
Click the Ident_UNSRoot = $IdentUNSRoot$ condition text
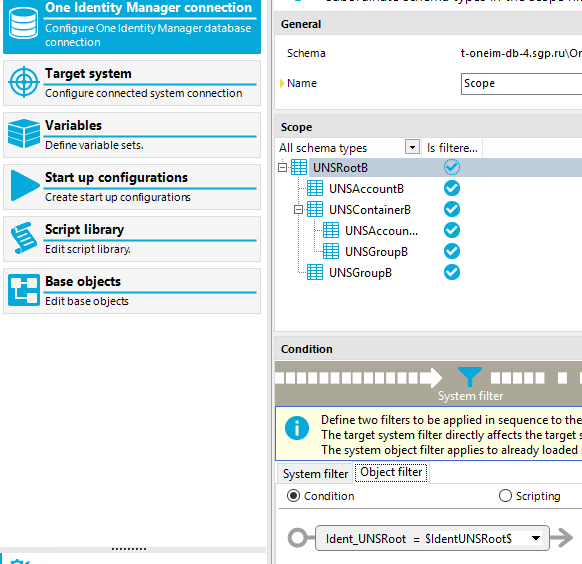tap(419, 538)
